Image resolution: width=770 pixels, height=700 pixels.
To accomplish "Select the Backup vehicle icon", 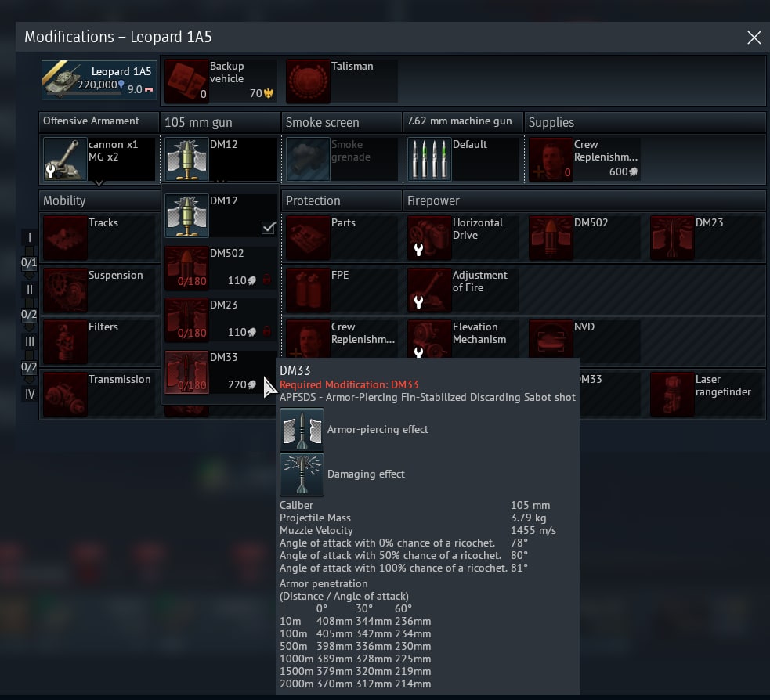I will tap(186, 81).
